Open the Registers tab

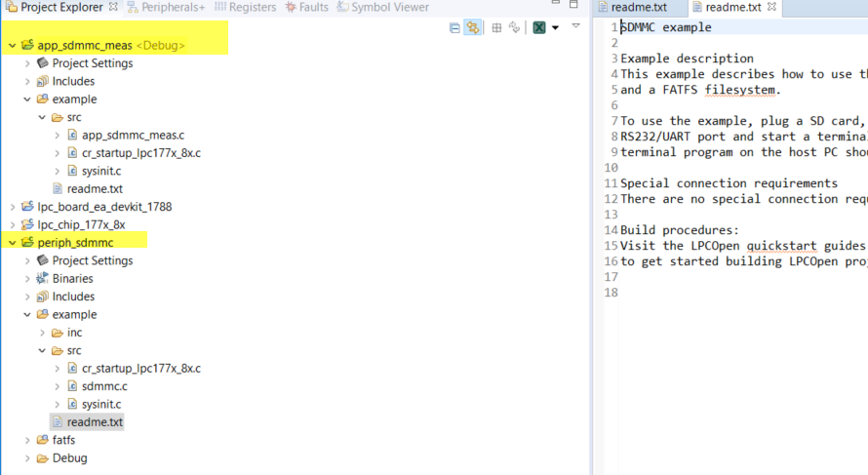(245, 7)
